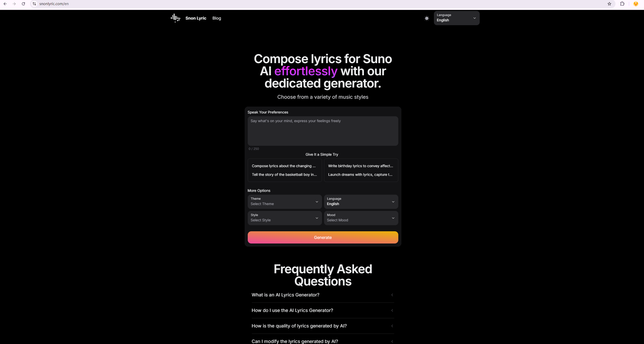Screen dimensions: 644x344
Task: Bookmark the page using the star icon
Action: coord(609,4)
